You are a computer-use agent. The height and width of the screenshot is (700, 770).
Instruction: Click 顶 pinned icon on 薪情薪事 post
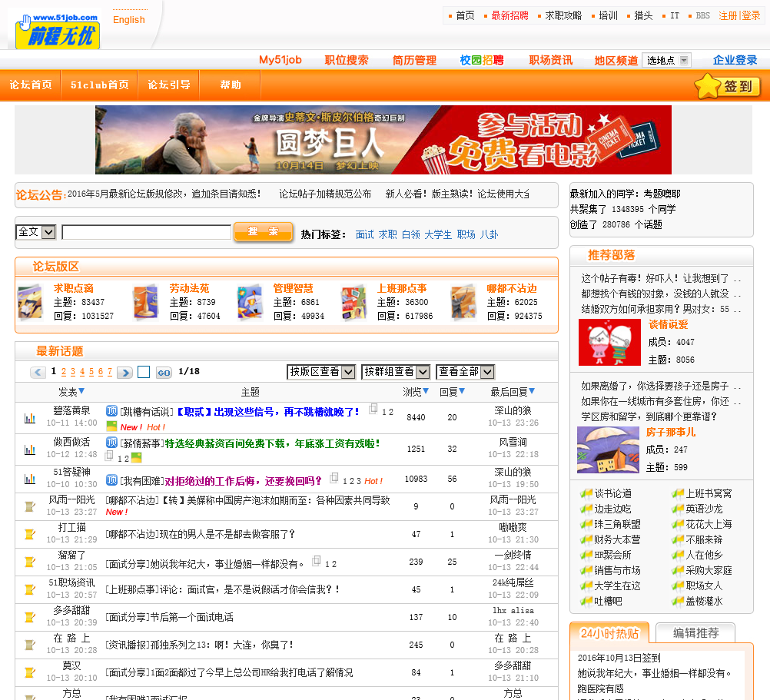point(111,443)
